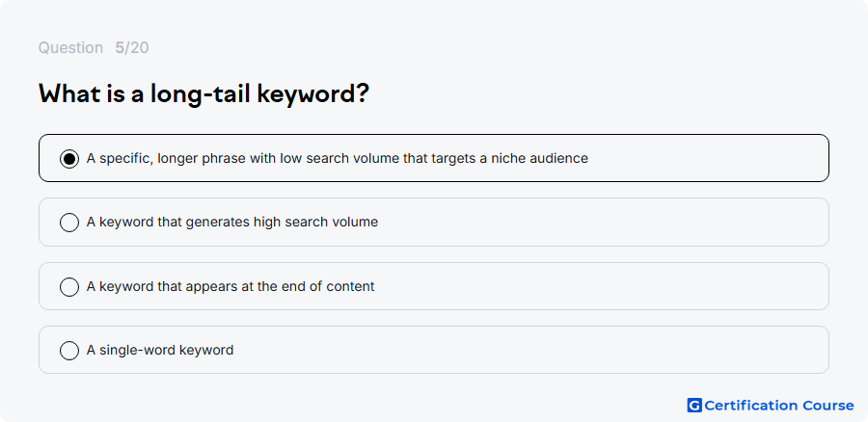
Task: Open the Certification Course link
Action: [771, 406]
